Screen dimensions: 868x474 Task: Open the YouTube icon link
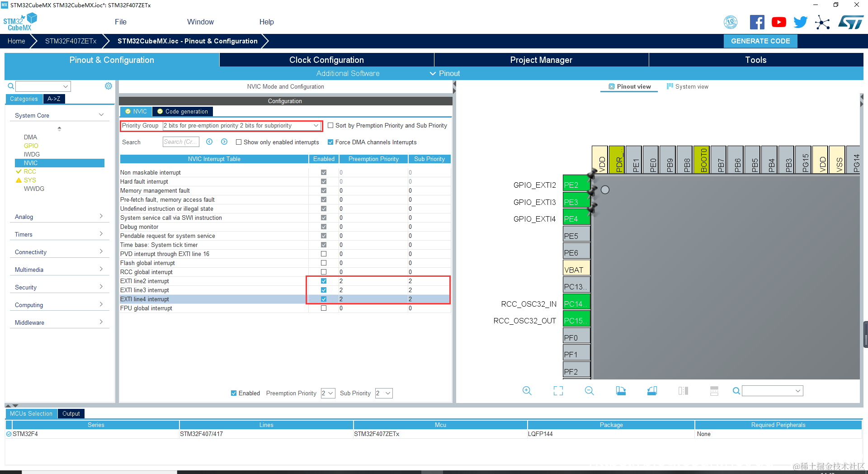coord(778,22)
